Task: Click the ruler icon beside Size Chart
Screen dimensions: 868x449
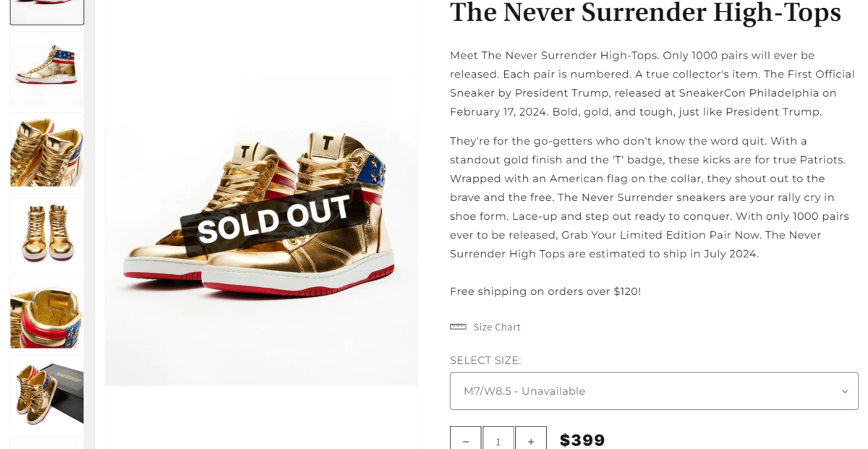Action: 458,327
